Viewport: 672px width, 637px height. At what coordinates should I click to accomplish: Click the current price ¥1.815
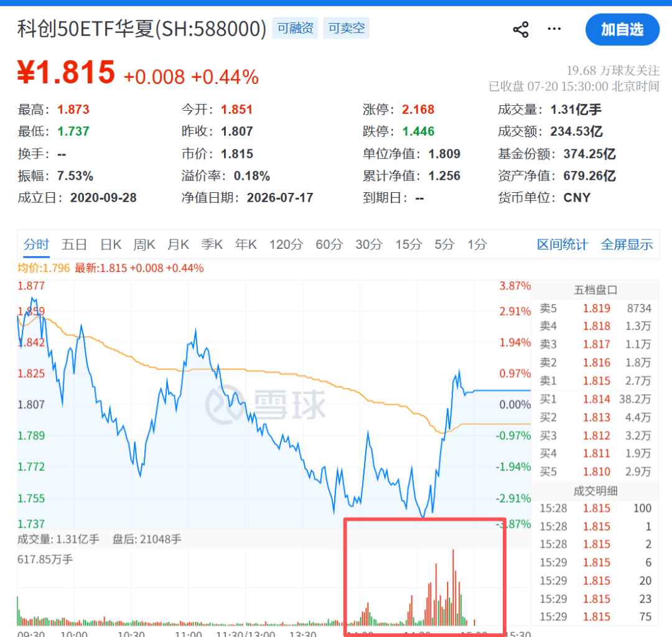[x=66, y=72]
